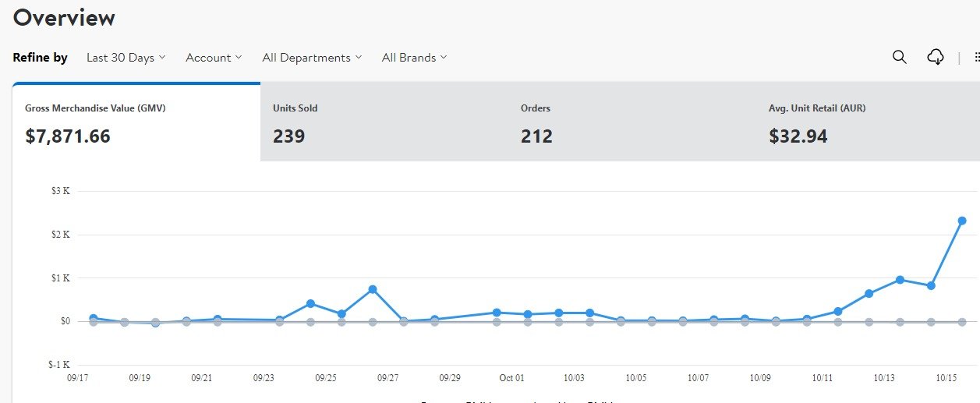Click the blue peak point before 09/27

click(373, 289)
